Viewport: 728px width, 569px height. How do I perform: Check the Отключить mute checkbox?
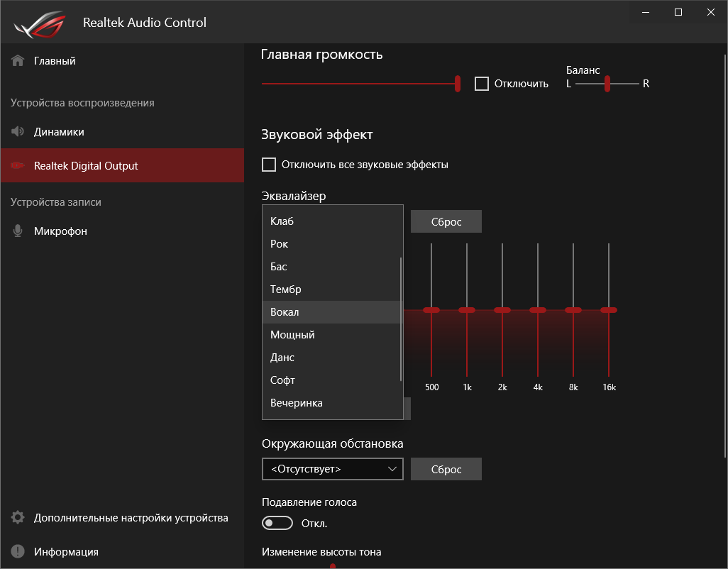482,84
